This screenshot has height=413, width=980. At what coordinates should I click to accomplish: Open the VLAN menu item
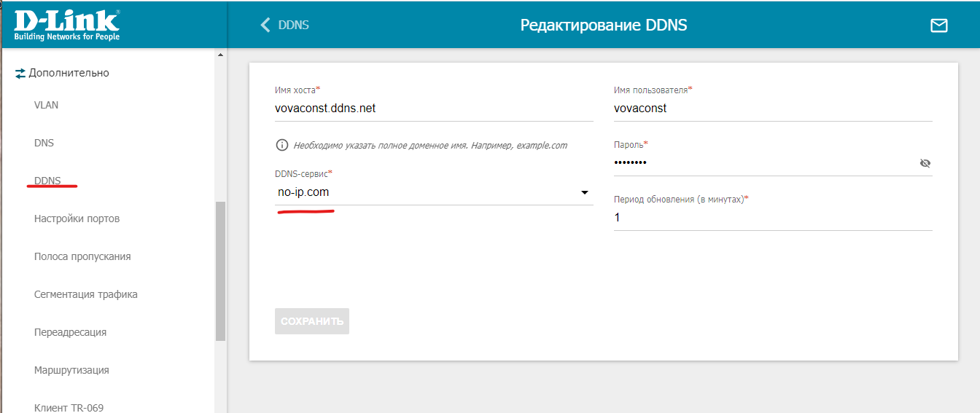pos(47,105)
